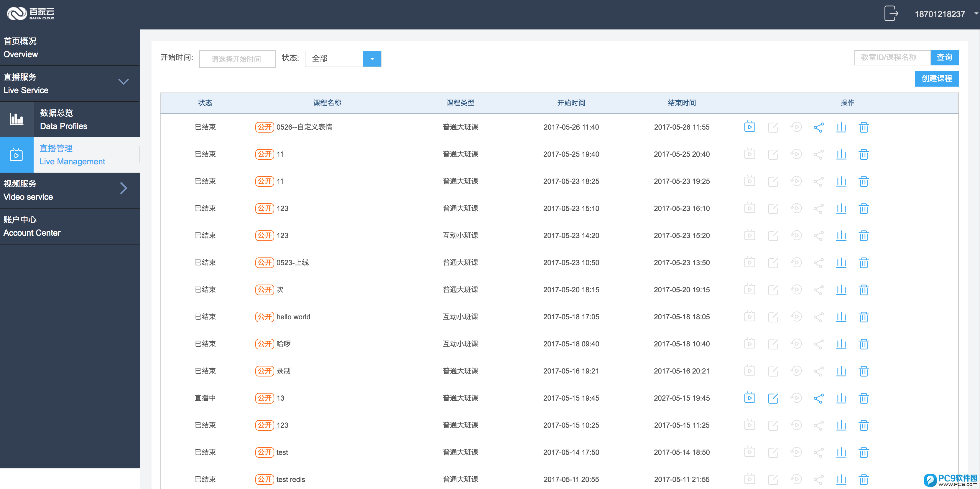Click the 操作 column header
Screen dimensions: 980x489
(847, 103)
